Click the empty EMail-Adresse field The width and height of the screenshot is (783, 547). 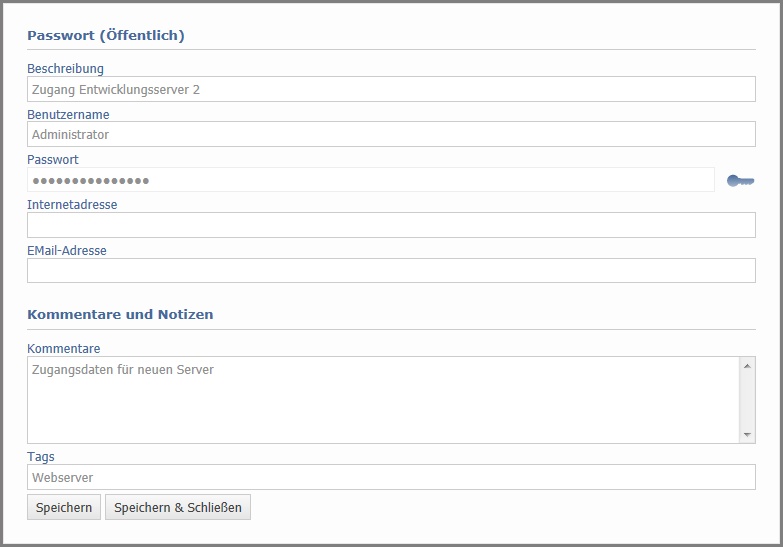[x=391, y=271]
